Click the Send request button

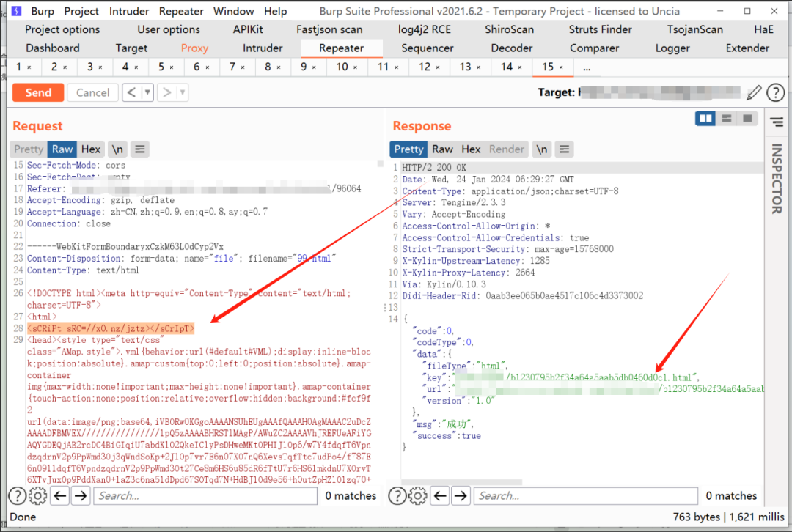click(38, 92)
